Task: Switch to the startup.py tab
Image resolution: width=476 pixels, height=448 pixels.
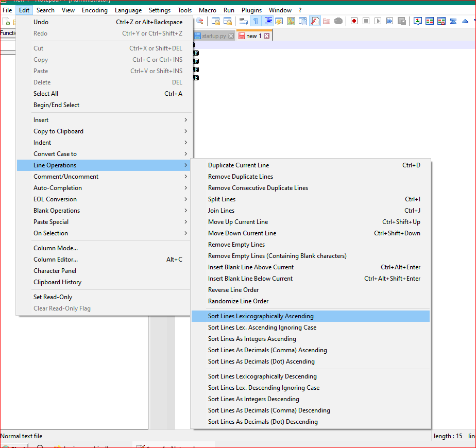Action: pyautogui.click(x=214, y=36)
